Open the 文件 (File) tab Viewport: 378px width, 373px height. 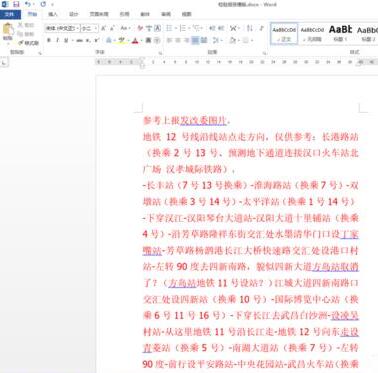pos(10,14)
